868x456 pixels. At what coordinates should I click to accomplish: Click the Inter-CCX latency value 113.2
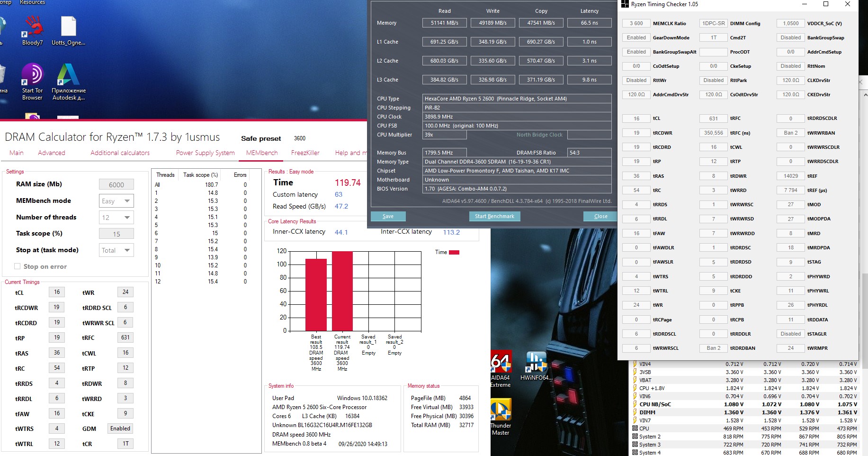coord(451,232)
